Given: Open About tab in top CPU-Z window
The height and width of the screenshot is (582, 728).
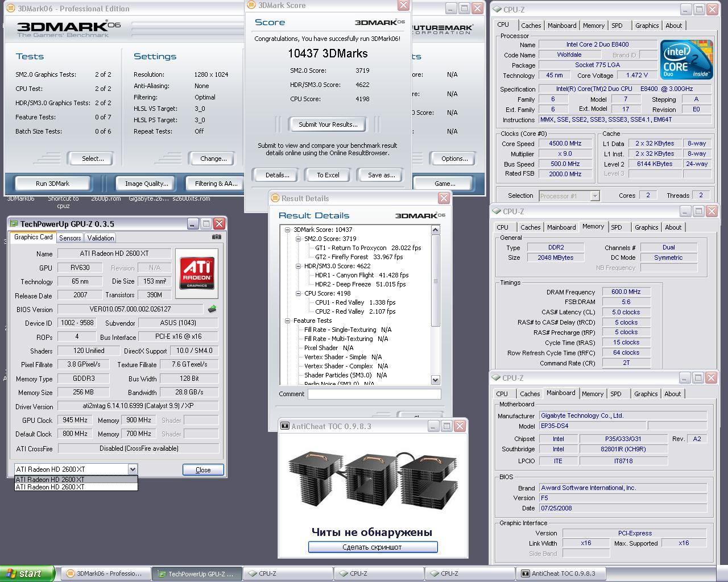Looking at the screenshot, I should tap(673, 26).
